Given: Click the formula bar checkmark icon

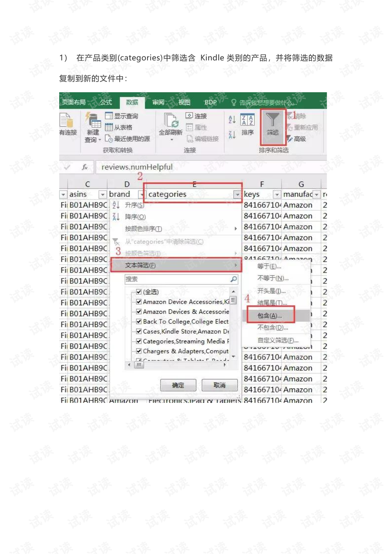Looking at the screenshot, I should pyautogui.click(x=67, y=167).
